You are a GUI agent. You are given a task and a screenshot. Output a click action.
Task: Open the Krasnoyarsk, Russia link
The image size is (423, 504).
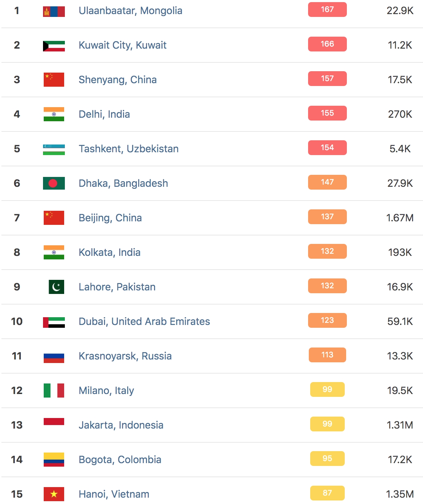125,356
